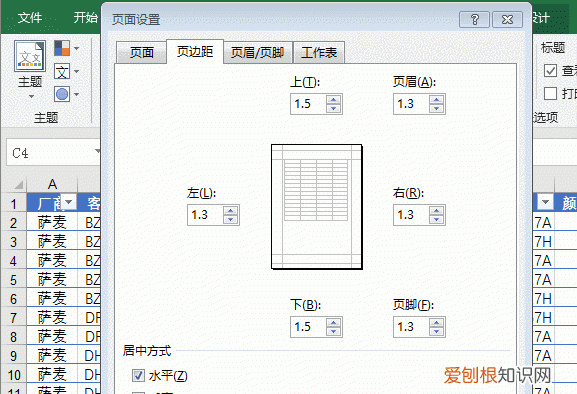The image size is (577, 394).
Task: Increase left margin 左(L) spinner up
Action: [x=230, y=210]
